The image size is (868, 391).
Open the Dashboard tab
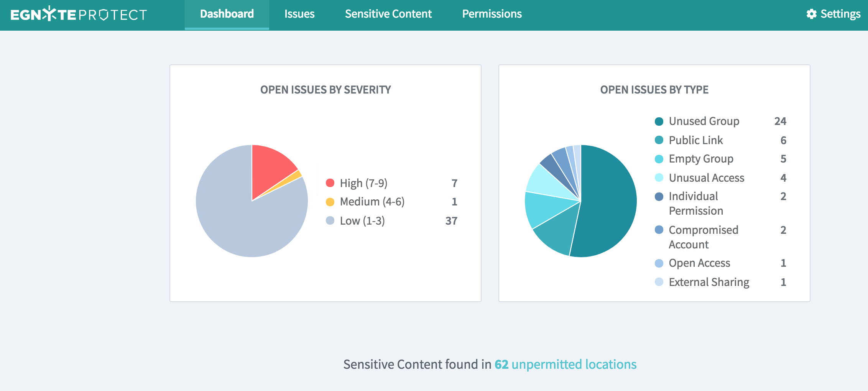click(227, 14)
